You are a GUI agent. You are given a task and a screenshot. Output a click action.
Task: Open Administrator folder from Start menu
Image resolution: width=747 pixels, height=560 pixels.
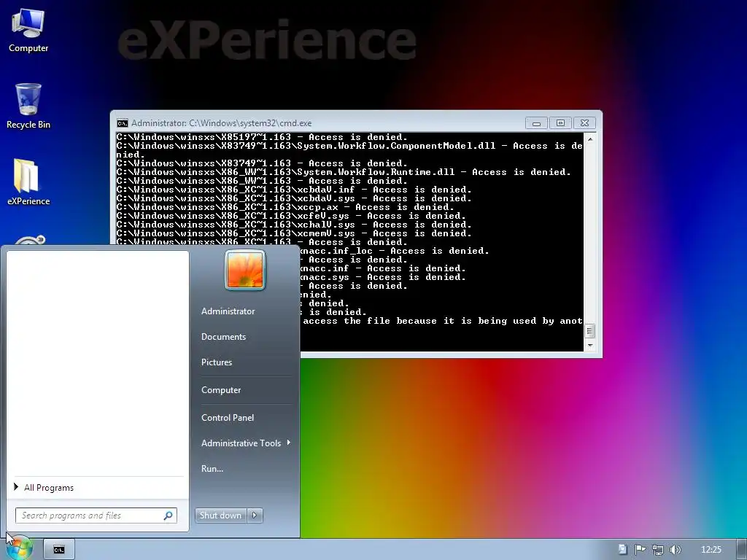pos(228,311)
